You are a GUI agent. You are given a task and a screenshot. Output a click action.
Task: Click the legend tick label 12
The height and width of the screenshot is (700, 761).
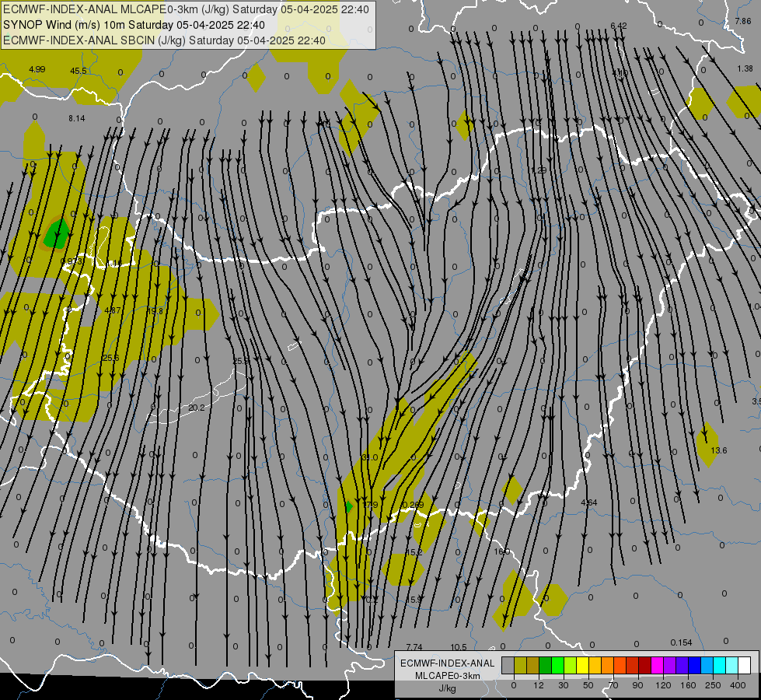(539, 685)
